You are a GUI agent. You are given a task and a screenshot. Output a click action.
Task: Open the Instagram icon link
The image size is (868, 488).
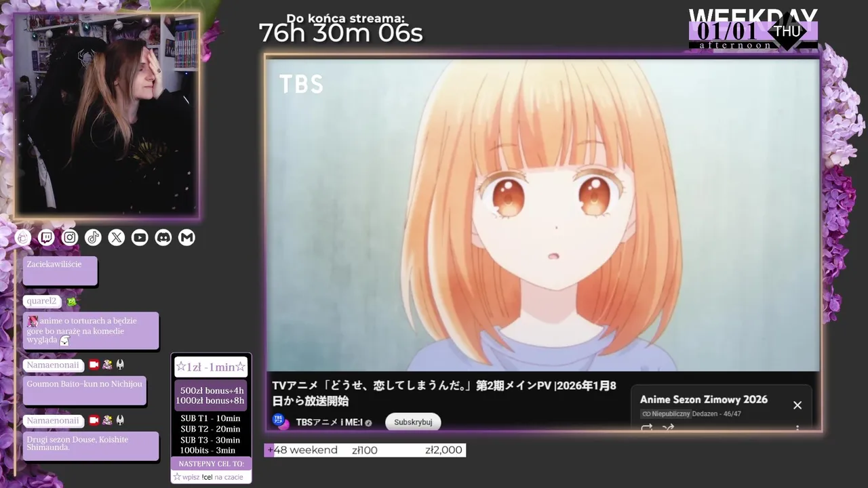pos(70,237)
